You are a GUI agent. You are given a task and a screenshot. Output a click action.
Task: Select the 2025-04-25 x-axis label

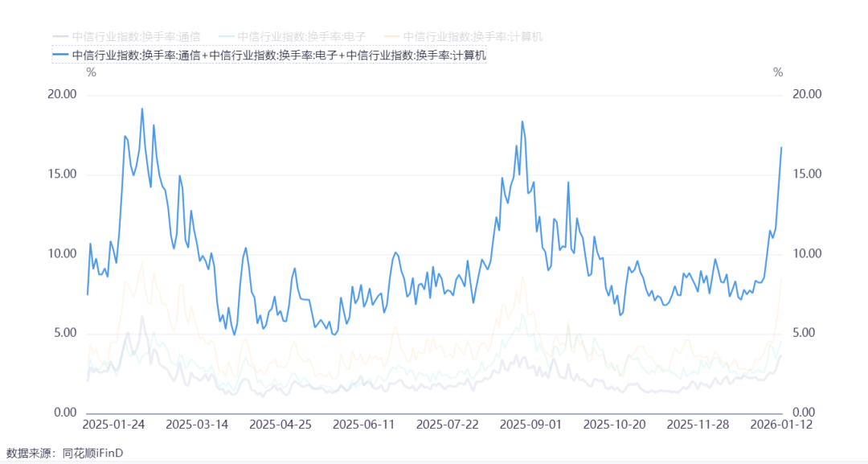click(x=280, y=425)
